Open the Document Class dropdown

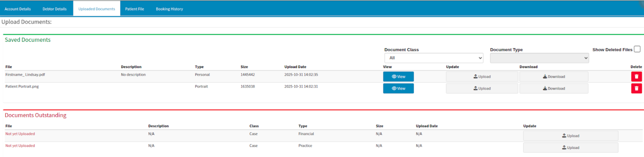coord(434,58)
